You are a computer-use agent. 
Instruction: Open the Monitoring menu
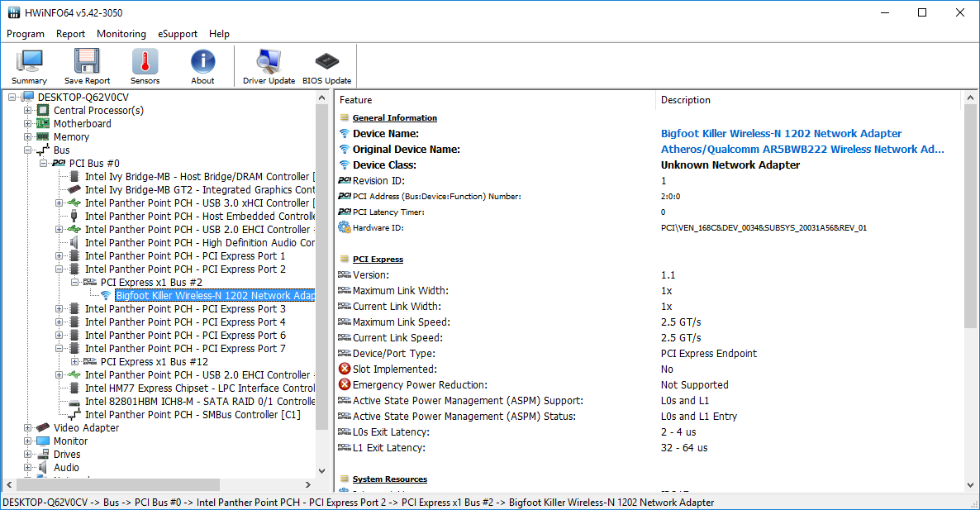pos(121,34)
